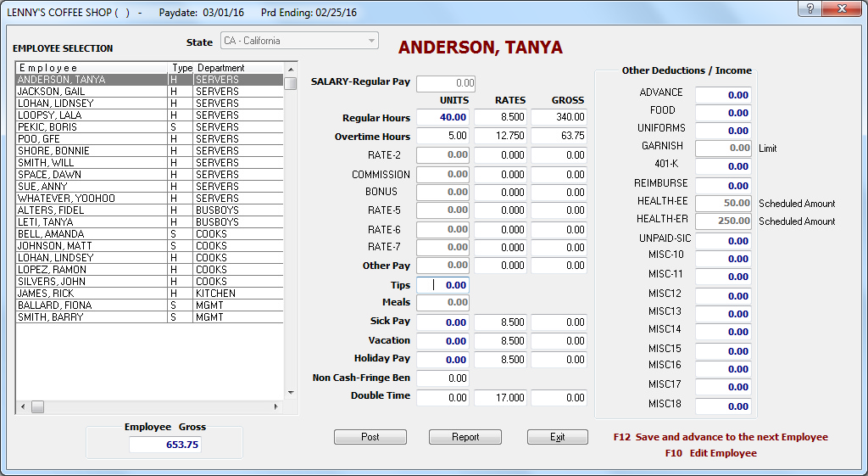This screenshot has width=868, height=476.
Task: Click the Non Cash-Fringe Ben field
Action: pos(442,378)
